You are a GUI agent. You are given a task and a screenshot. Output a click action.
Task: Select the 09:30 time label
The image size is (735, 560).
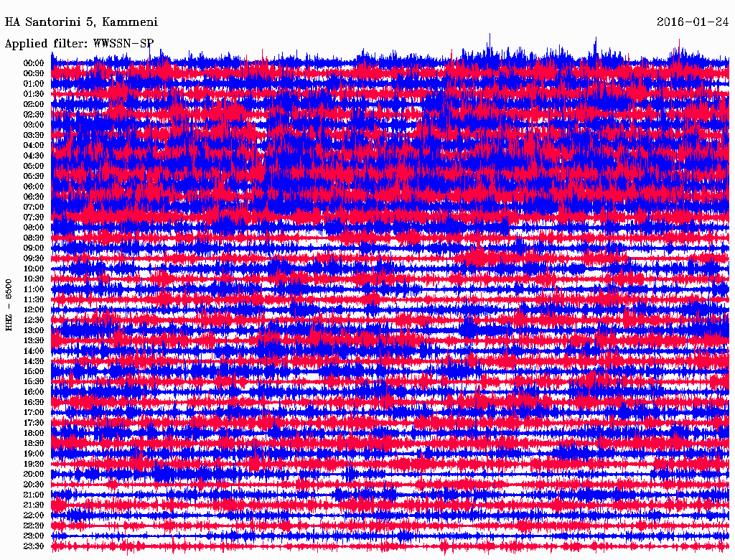tap(33, 258)
